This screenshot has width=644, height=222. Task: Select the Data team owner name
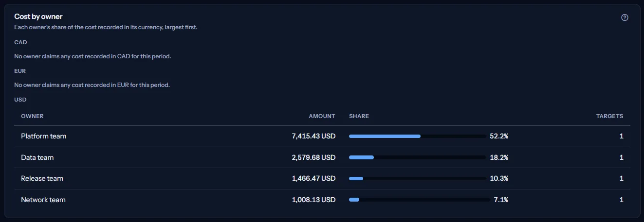point(37,157)
